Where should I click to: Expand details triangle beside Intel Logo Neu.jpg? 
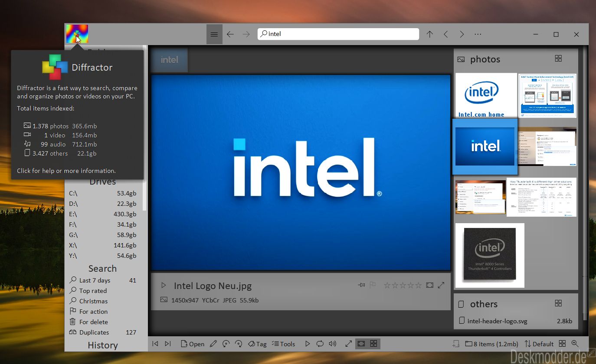point(164,286)
